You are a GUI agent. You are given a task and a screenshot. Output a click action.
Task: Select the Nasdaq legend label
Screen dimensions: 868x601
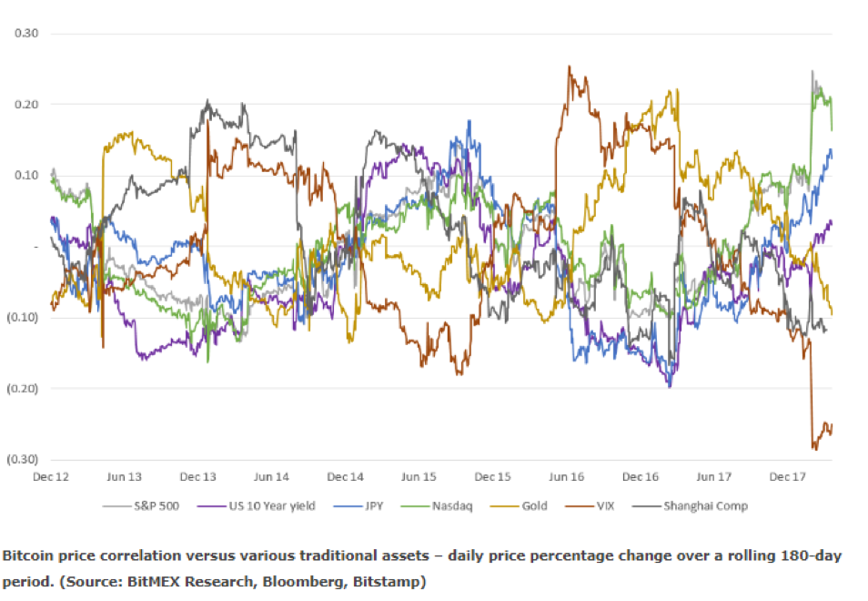[438, 505]
